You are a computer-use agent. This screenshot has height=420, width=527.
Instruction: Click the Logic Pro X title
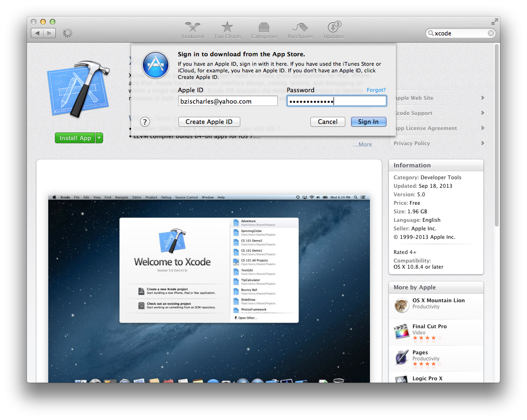pos(428,378)
